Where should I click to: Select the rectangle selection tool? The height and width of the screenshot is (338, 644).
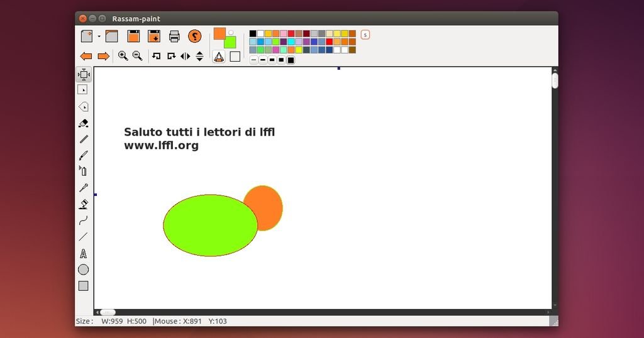[x=82, y=90]
